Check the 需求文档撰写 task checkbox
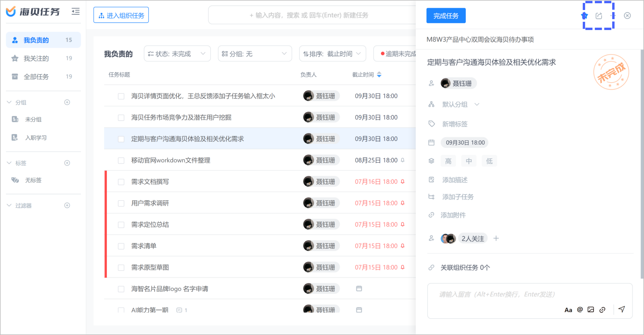The width and height of the screenshot is (644, 335). coord(121,182)
